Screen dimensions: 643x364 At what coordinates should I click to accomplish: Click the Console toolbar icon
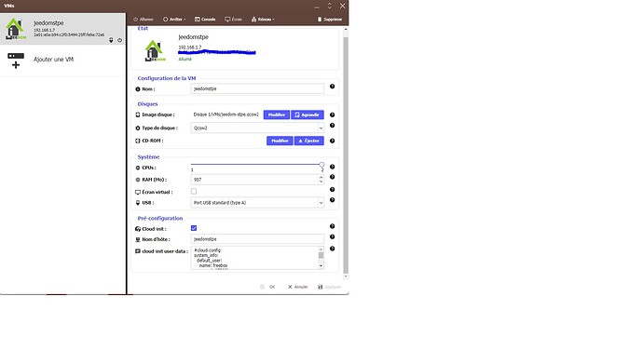pos(198,20)
